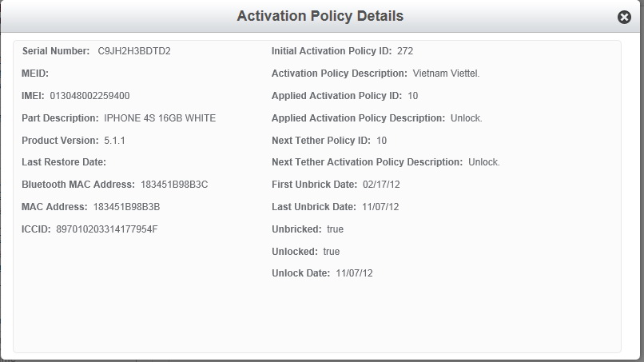This screenshot has height=362, width=644.
Task: Select the part description IPHONE 4S 16GB WHITE
Action: tap(160, 118)
